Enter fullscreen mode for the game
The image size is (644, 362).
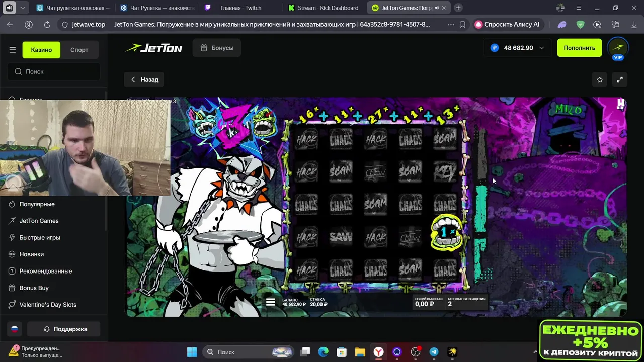(620, 80)
